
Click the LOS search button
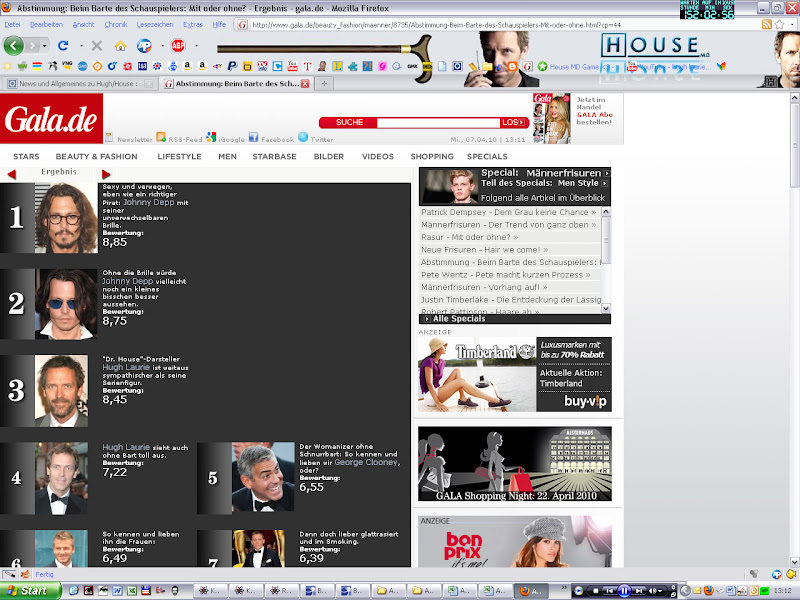click(x=513, y=122)
